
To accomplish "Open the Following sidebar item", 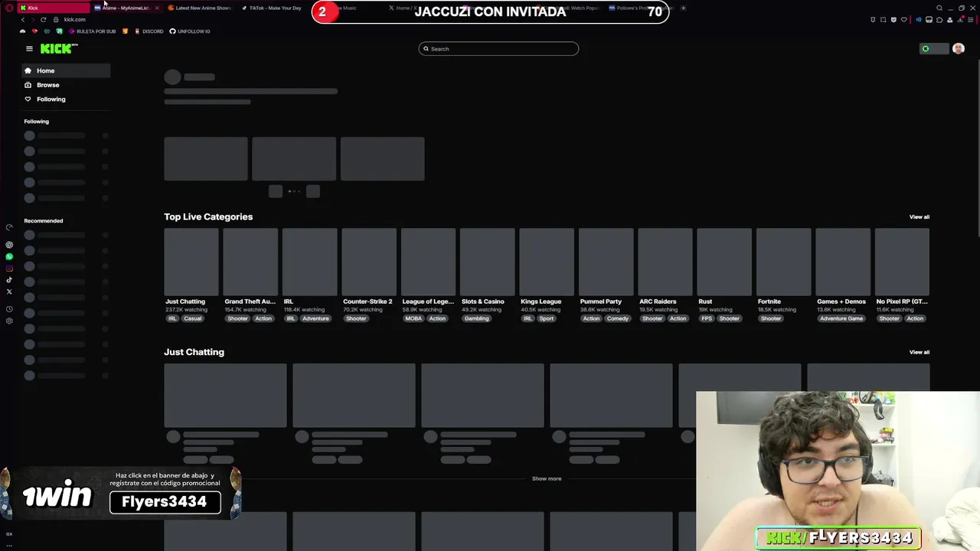I will click(66, 99).
